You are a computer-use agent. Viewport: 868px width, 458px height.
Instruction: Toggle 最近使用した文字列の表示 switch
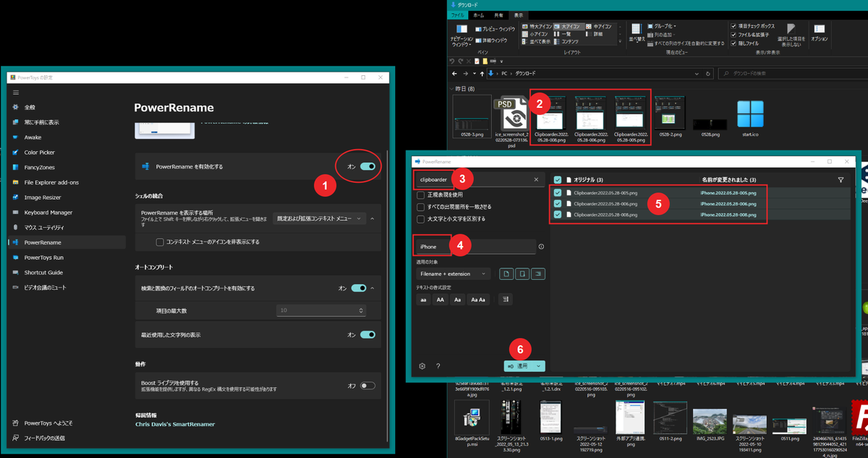(367, 334)
